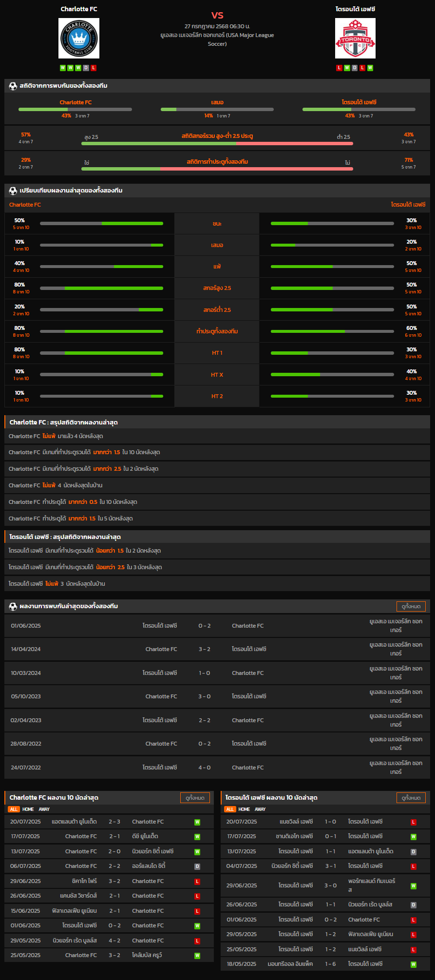Viewport: 435px width, 980px height.
Task: Click D badge in Charlotte FC 2-2 ออร์แลนโด ซิตี้ row
Action: tap(197, 866)
